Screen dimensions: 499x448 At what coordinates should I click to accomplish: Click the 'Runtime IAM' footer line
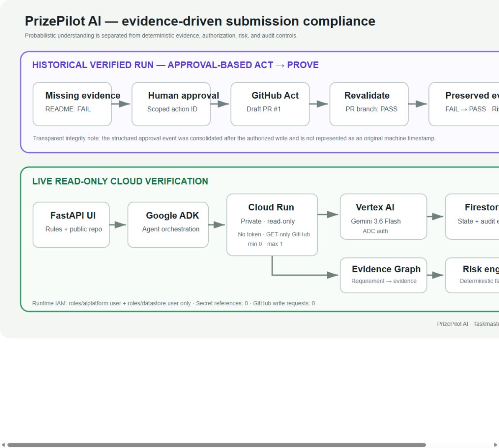(174, 303)
